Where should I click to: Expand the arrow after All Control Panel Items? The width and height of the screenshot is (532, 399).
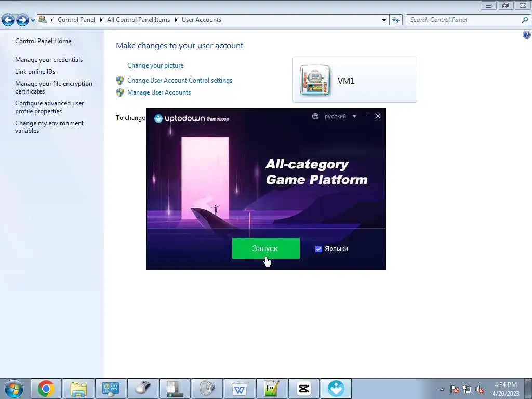[176, 20]
